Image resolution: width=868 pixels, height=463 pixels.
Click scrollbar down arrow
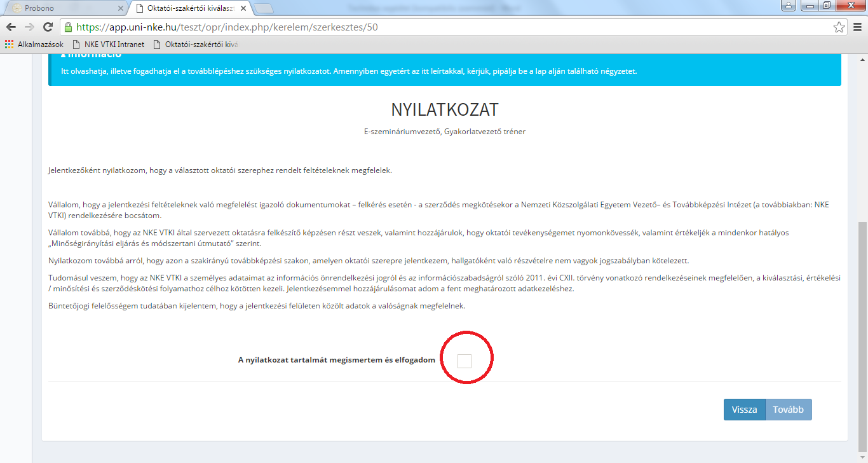pos(862,457)
